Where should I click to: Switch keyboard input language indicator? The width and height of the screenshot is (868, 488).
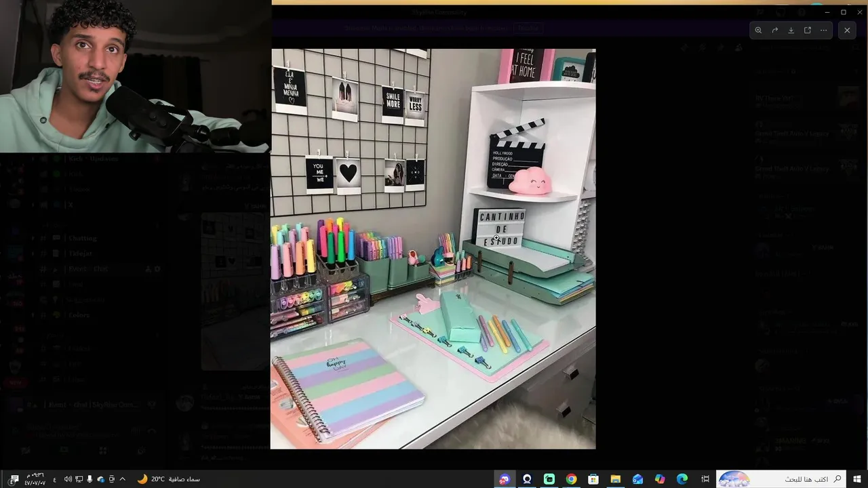[55, 480]
